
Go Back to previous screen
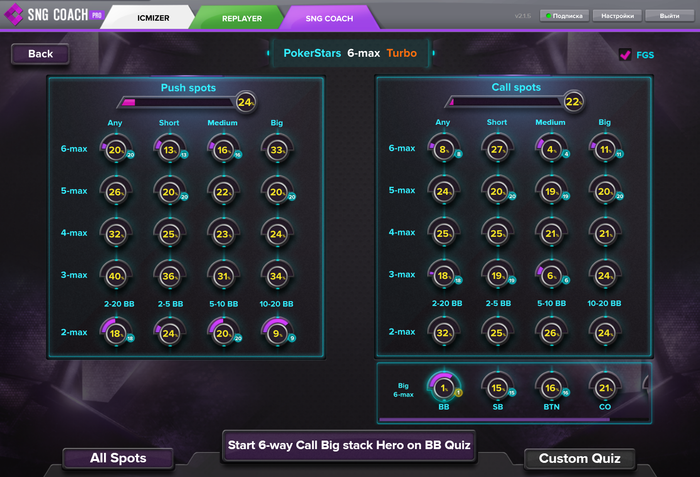(x=40, y=54)
